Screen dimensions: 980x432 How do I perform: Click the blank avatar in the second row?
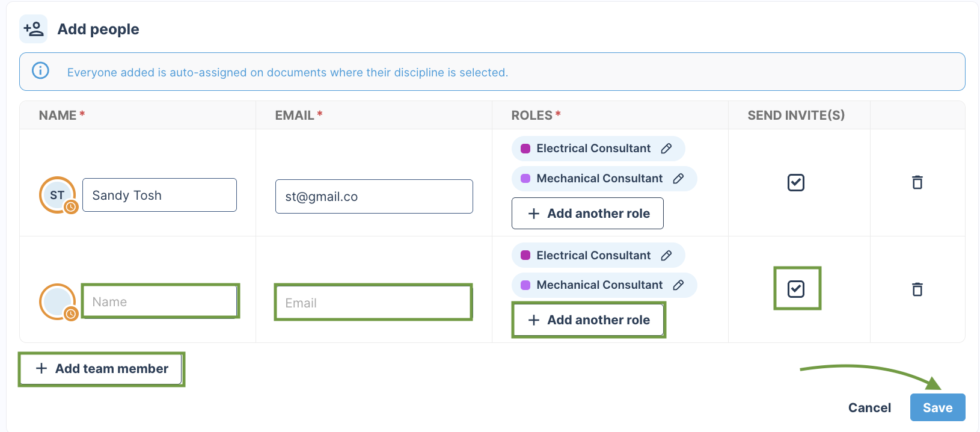tap(57, 301)
